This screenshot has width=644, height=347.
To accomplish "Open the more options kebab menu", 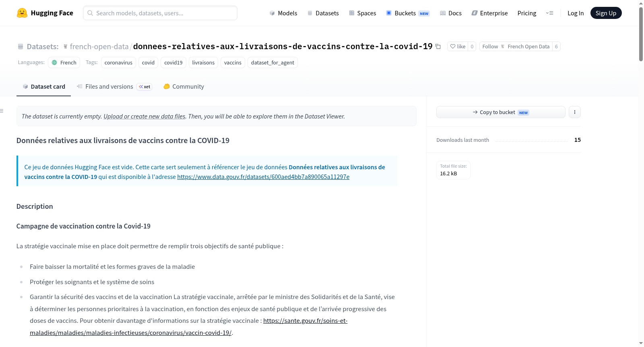I will [x=575, y=112].
